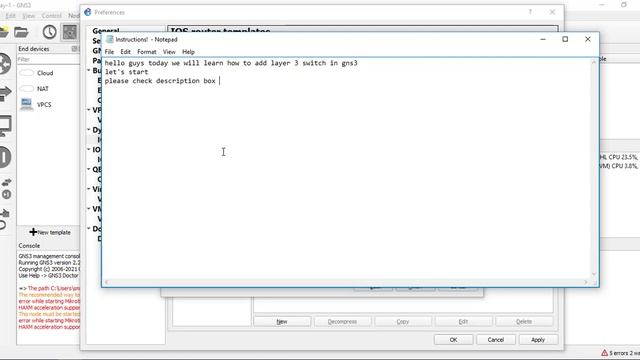The height and width of the screenshot is (360, 640).
Task: Click the errors warning icon in status bar
Action: pos(604,353)
